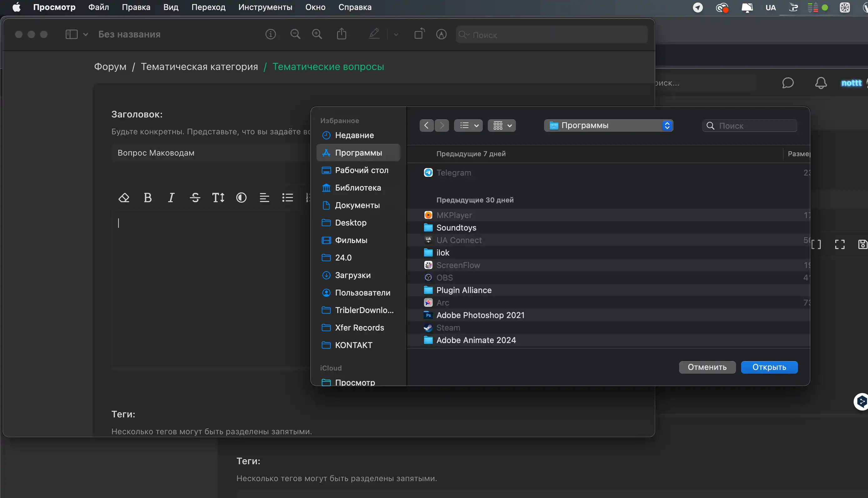The image size is (868, 498).
Task: Click the Отменить button
Action: click(x=707, y=367)
